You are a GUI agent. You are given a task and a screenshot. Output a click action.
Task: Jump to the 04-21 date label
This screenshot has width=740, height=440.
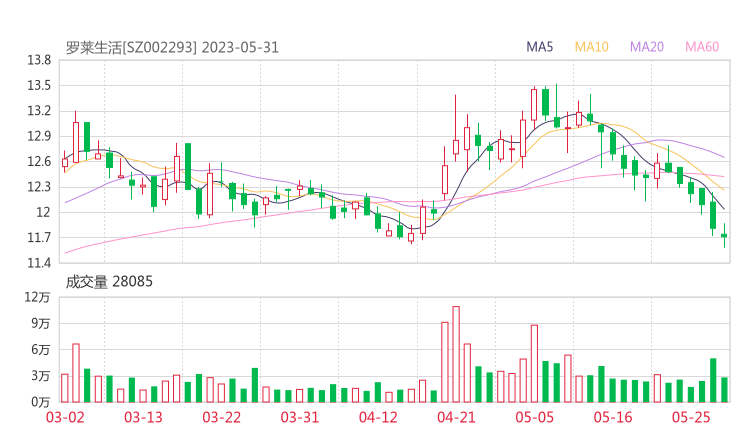456,418
